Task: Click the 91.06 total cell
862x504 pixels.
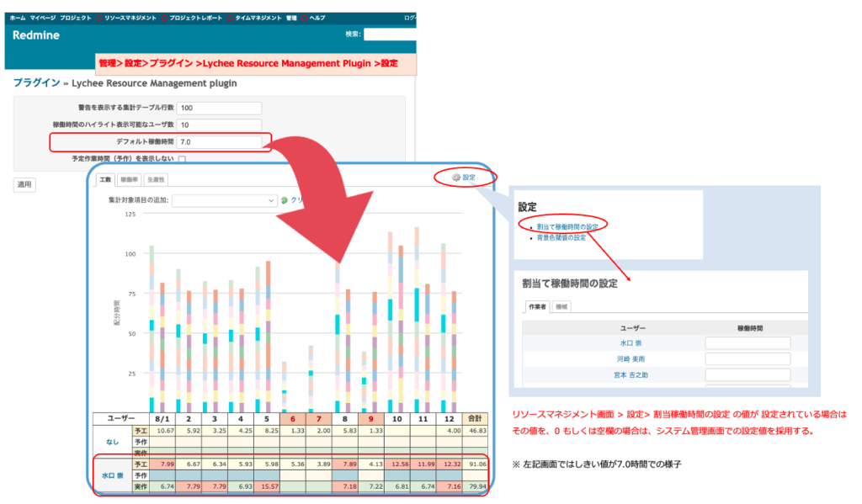Action: pos(475,464)
